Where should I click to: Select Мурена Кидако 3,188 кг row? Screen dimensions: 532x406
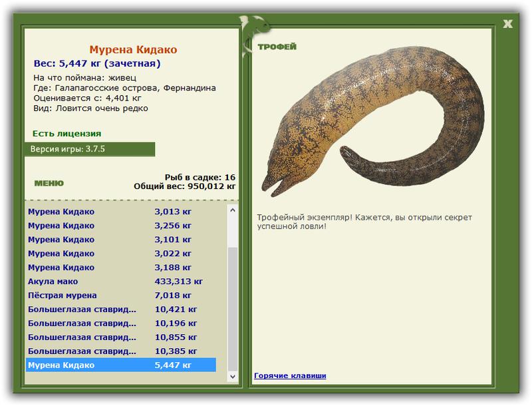[x=121, y=267]
